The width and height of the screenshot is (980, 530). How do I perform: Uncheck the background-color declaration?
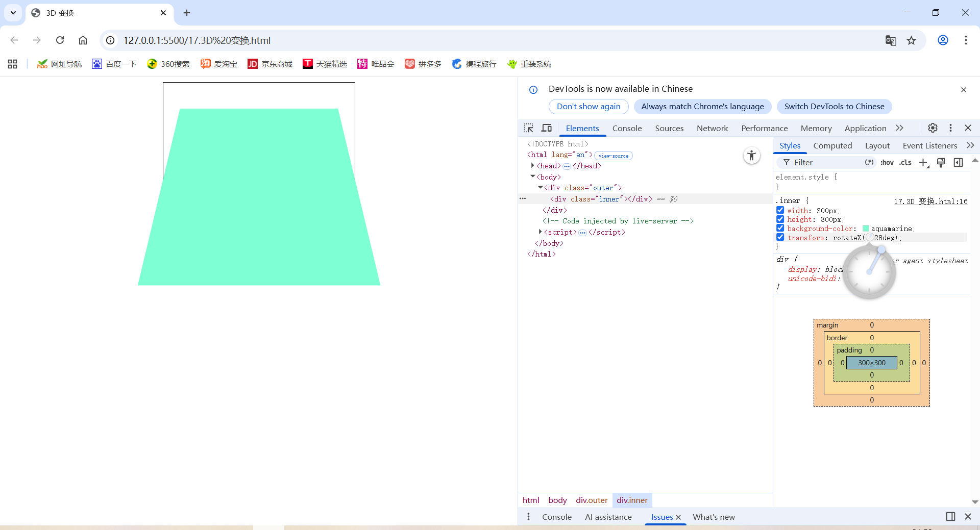click(x=780, y=228)
